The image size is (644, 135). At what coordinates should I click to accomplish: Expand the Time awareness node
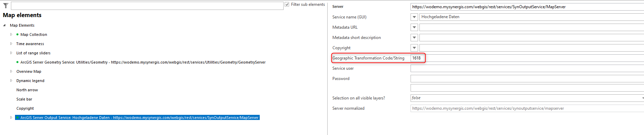click(x=11, y=44)
